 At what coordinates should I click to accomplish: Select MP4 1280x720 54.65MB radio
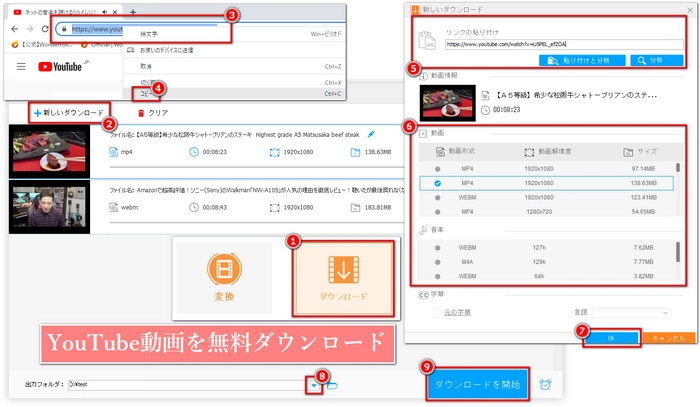[438, 212]
